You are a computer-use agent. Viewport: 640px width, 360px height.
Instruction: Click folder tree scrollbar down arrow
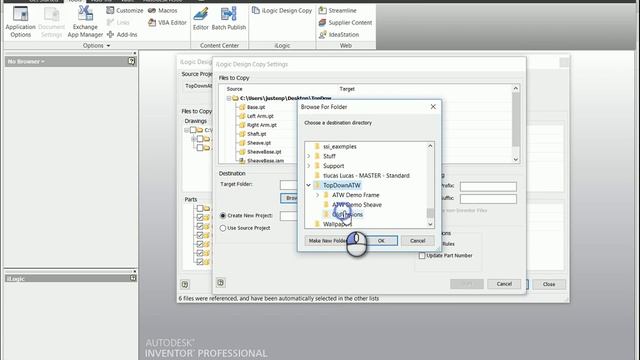(x=430, y=224)
